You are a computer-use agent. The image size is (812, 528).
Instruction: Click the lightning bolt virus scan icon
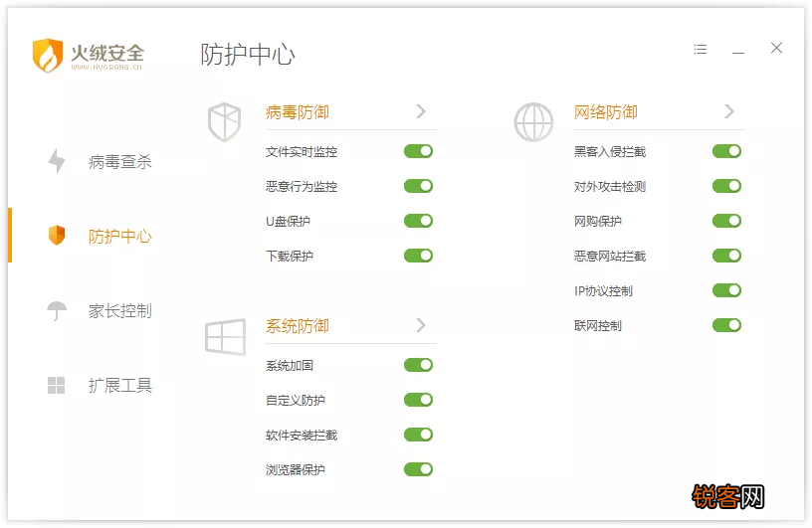(x=57, y=161)
